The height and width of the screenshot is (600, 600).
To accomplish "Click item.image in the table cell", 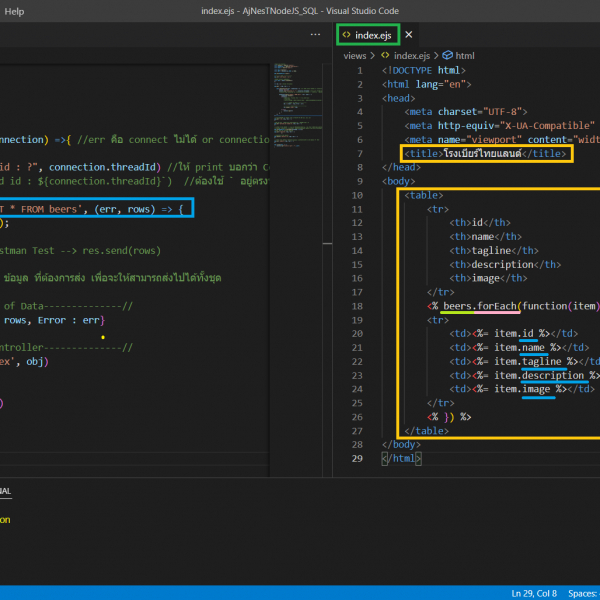I will (525, 389).
